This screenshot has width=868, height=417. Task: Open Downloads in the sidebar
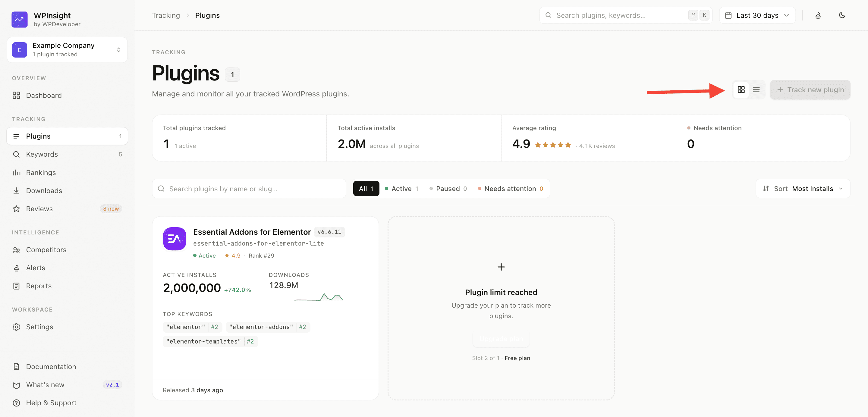pyautogui.click(x=67, y=191)
